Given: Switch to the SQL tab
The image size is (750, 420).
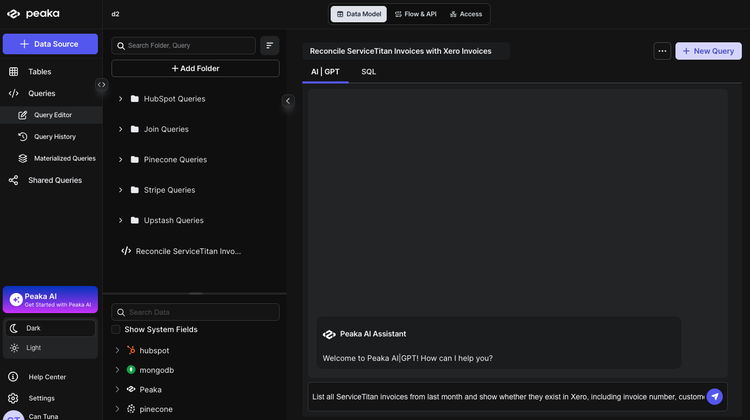Looking at the screenshot, I should click(368, 72).
